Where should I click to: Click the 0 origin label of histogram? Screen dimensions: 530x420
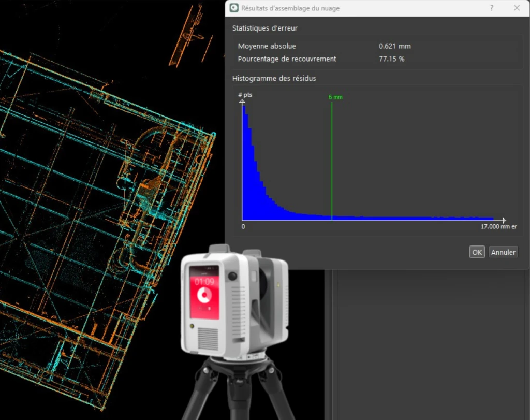[243, 226]
